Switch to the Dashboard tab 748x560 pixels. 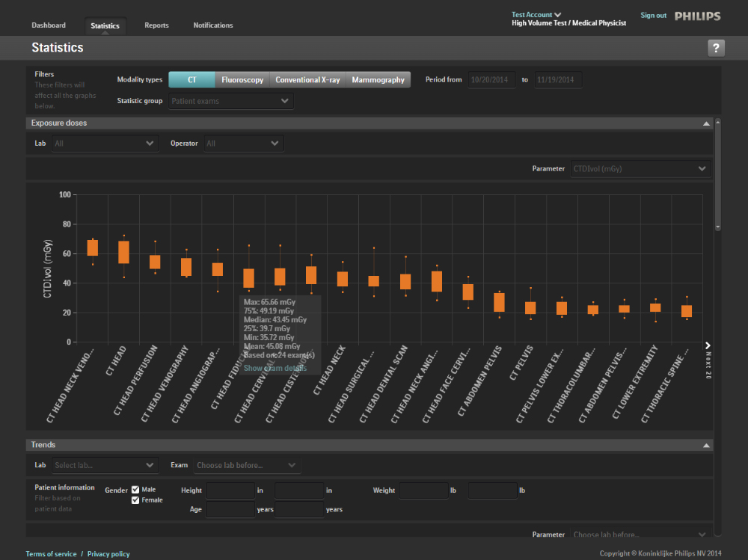point(49,25)
